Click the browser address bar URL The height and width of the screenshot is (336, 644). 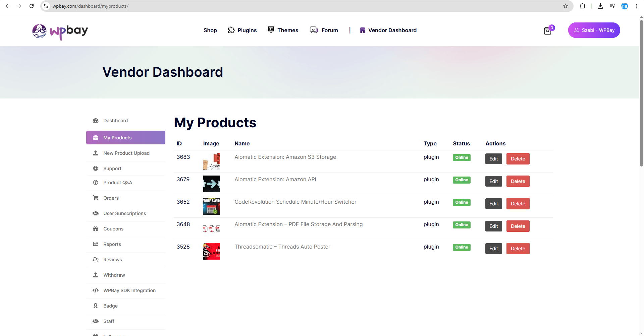(x=91, y=6)
